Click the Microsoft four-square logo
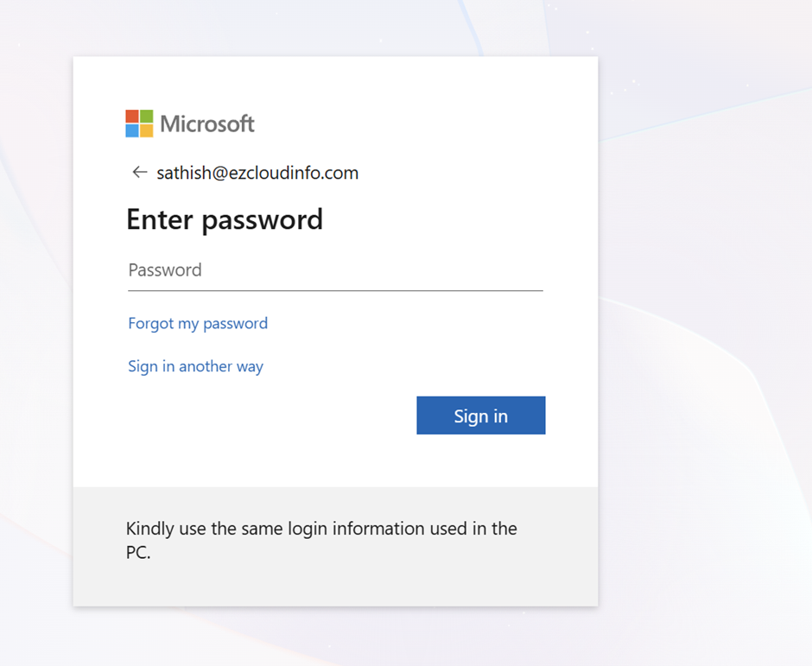This screenshot has width=812, height=666. (139, 124)
